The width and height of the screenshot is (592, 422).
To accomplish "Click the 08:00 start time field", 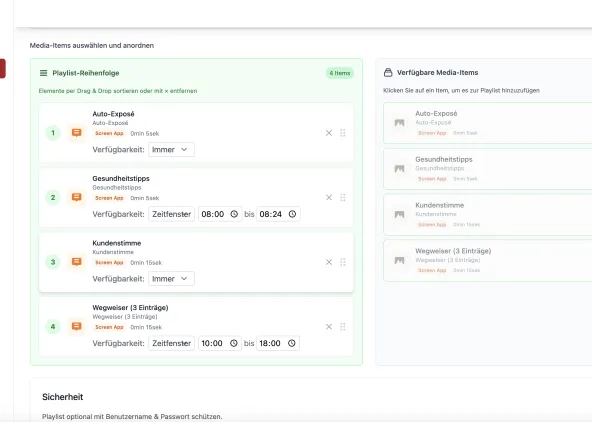I will 220,214.
